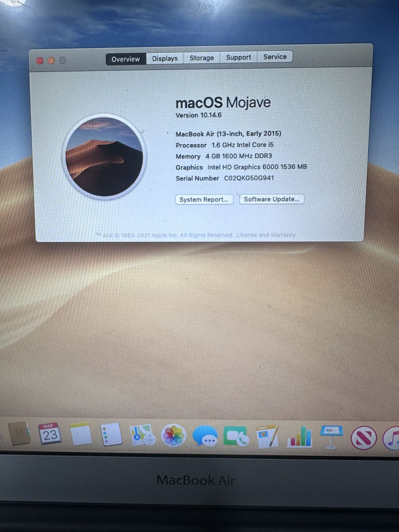Click the Processor label
399x532 pixels.
tap(191, 145)
